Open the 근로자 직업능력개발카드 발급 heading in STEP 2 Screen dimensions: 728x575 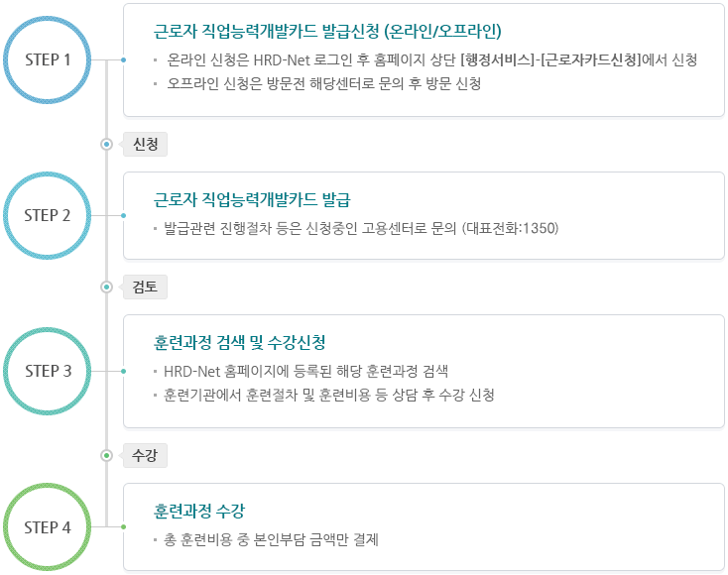[252, 198]
